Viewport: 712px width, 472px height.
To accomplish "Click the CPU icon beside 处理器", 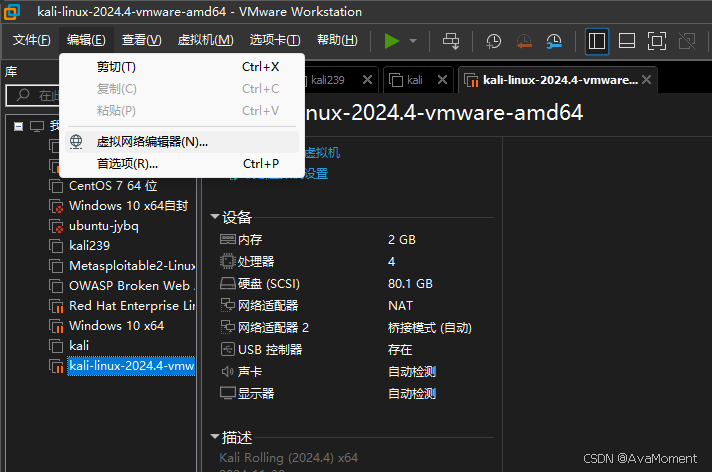I will coord(227,261).
